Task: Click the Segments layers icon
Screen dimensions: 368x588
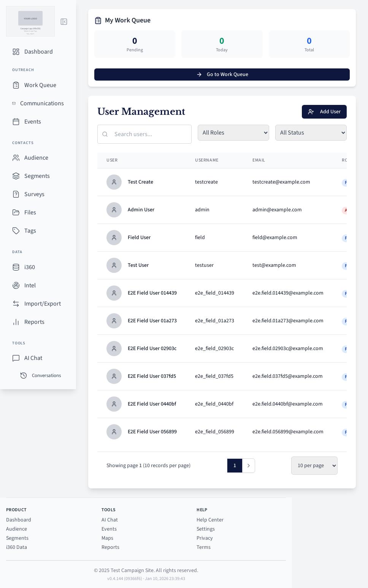Action: (16, 176)
